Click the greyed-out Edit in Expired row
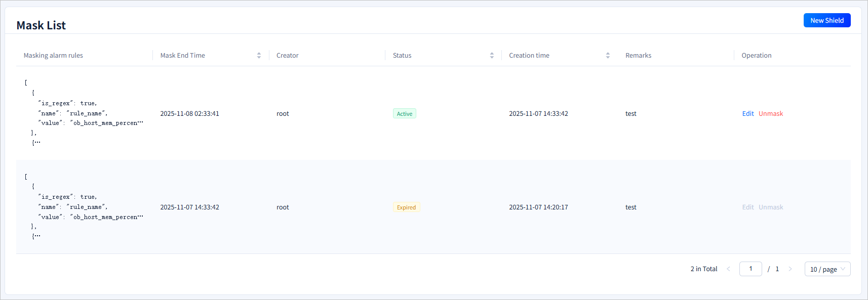 click(747, 207)
